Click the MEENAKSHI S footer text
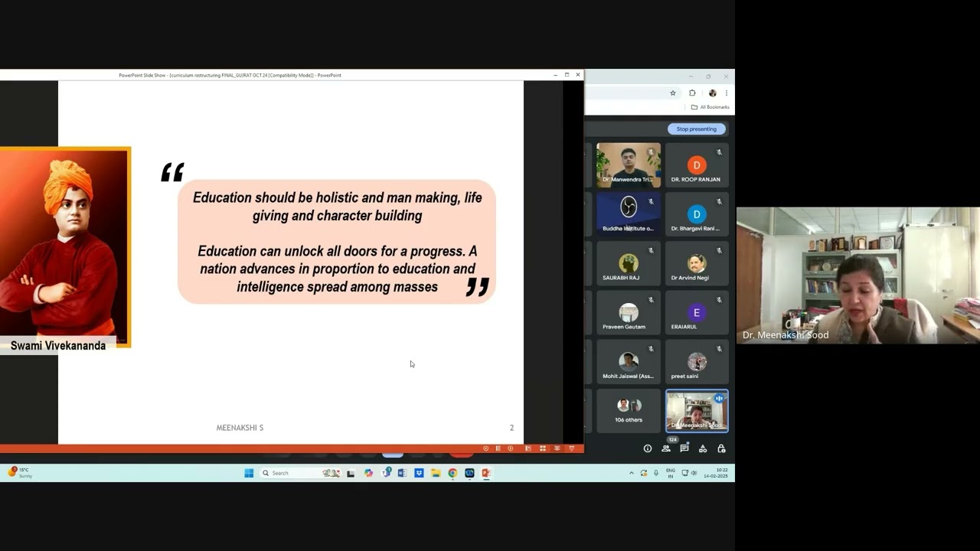The height and width of the screenshot is (551, 980). [x=240, y=428]
